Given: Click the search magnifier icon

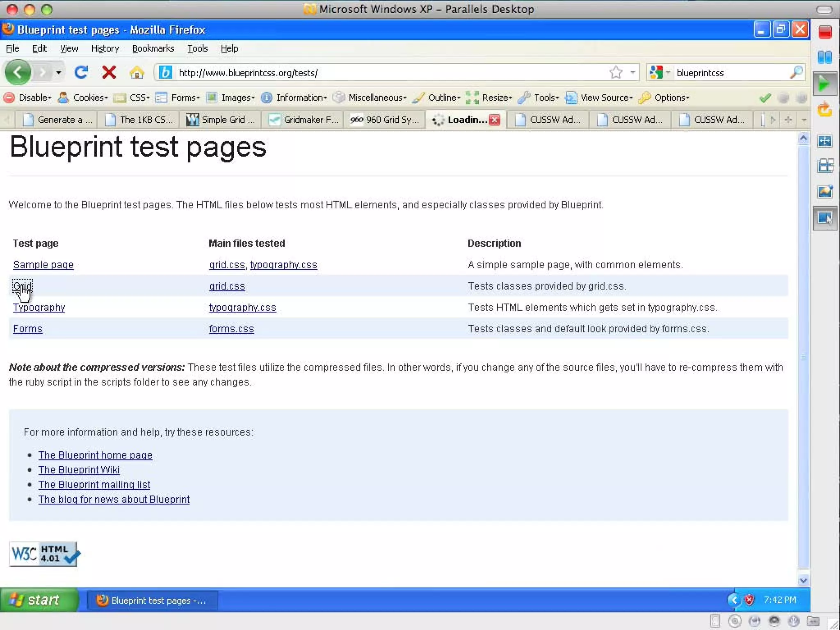Looking at the screenshot, I should pos(796,73).
